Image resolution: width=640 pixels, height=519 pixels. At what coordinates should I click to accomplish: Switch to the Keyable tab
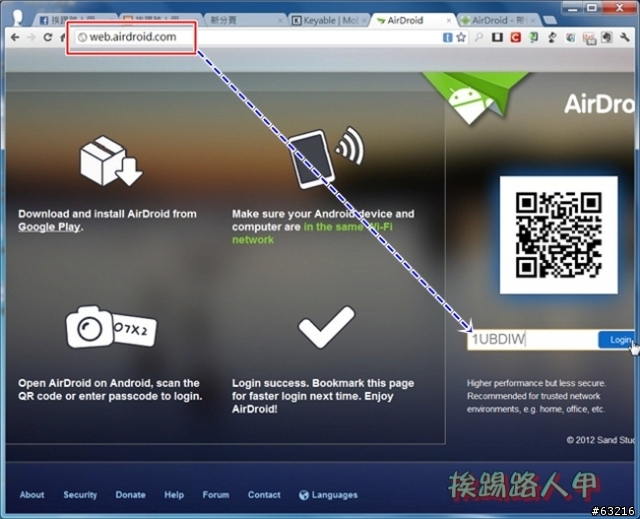329,20
